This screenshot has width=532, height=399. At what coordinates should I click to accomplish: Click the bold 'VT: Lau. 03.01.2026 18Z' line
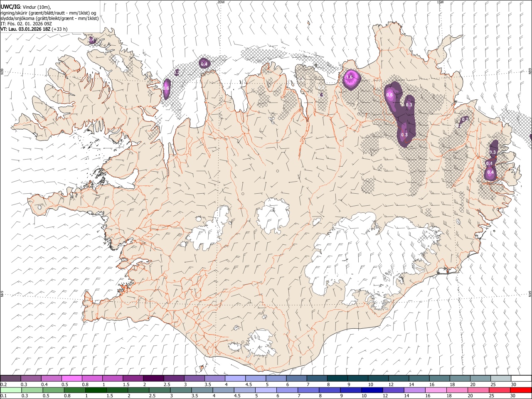(25, 29)
